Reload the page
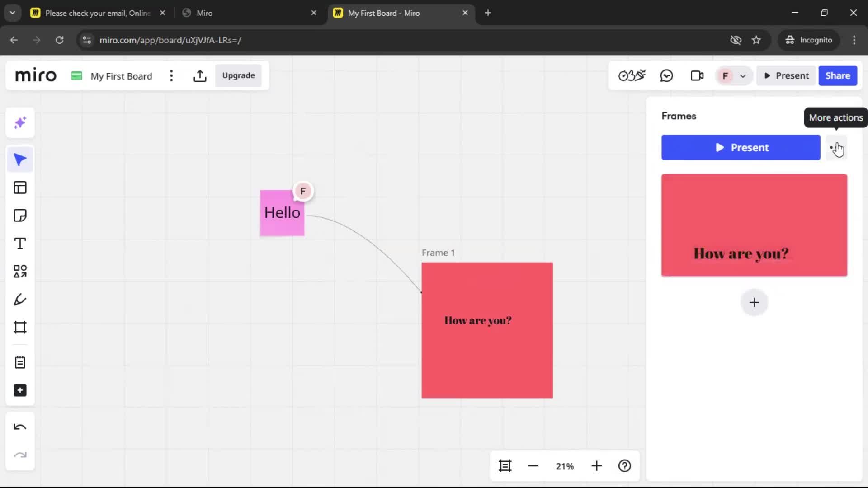The image size is (868, 488). [x=59, y=40]
